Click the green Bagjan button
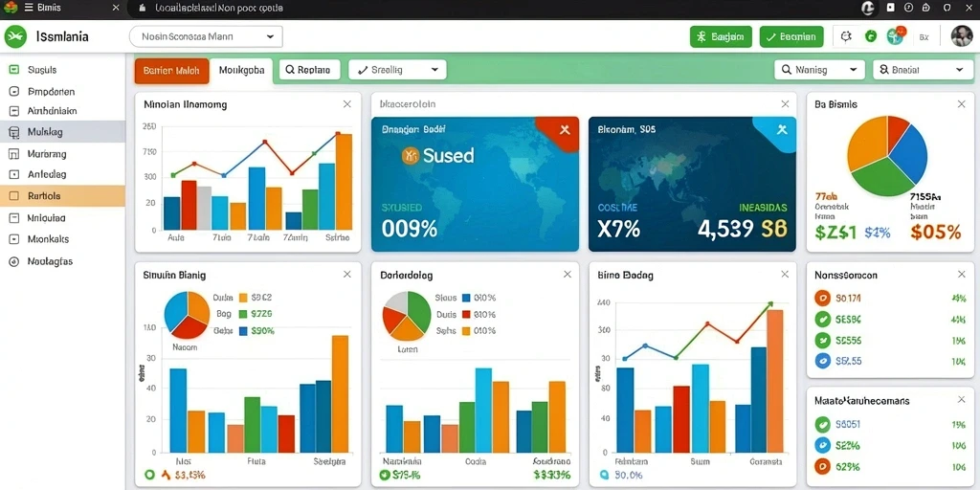Screen dimensions: 980x490 point(721,37)
